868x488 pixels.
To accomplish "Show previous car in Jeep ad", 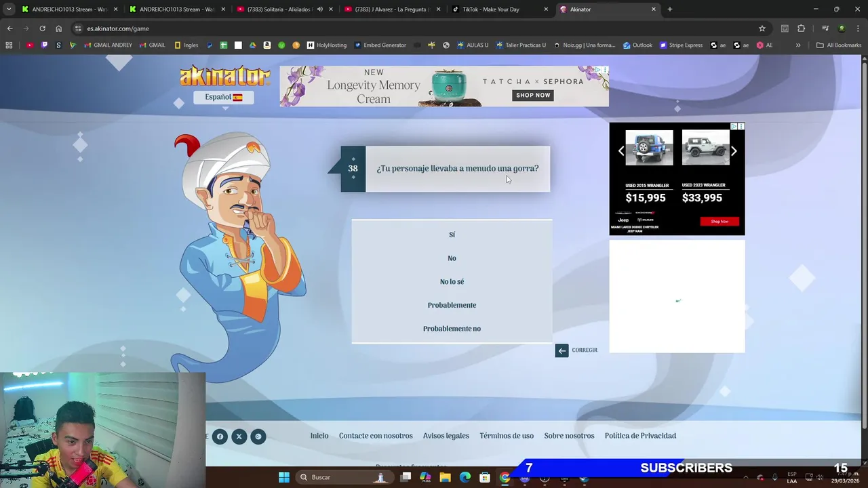I will [x=620, y=151].
